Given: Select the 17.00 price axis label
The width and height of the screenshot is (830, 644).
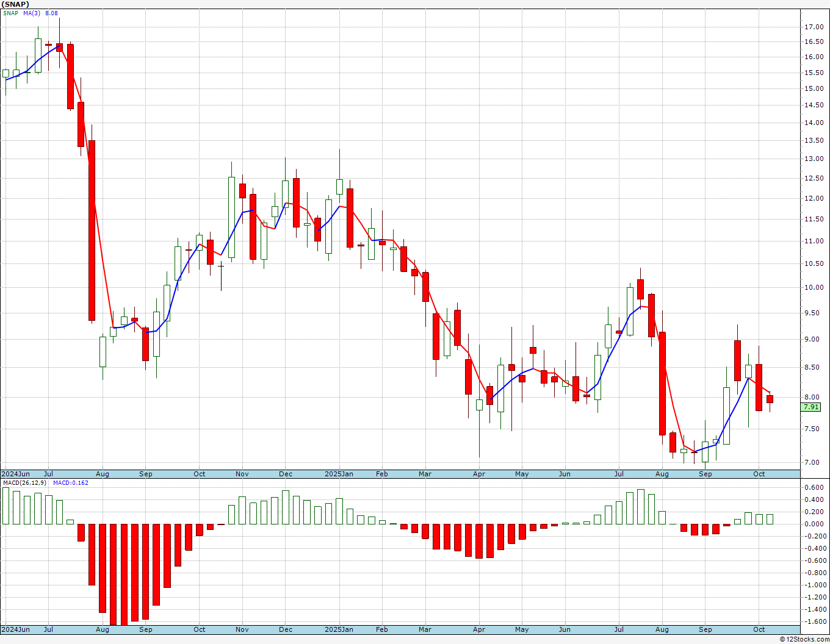Looking at the screenshot, I should tap(814, 27).
